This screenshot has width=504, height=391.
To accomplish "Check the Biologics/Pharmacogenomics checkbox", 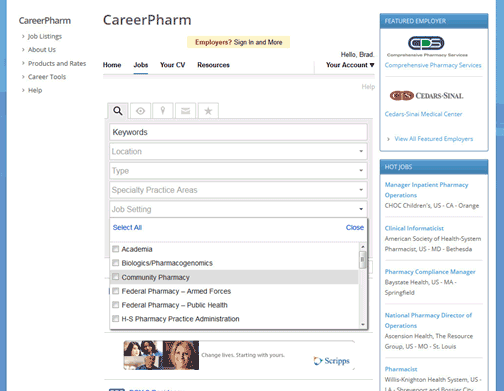I will click(x=116, y=263).
